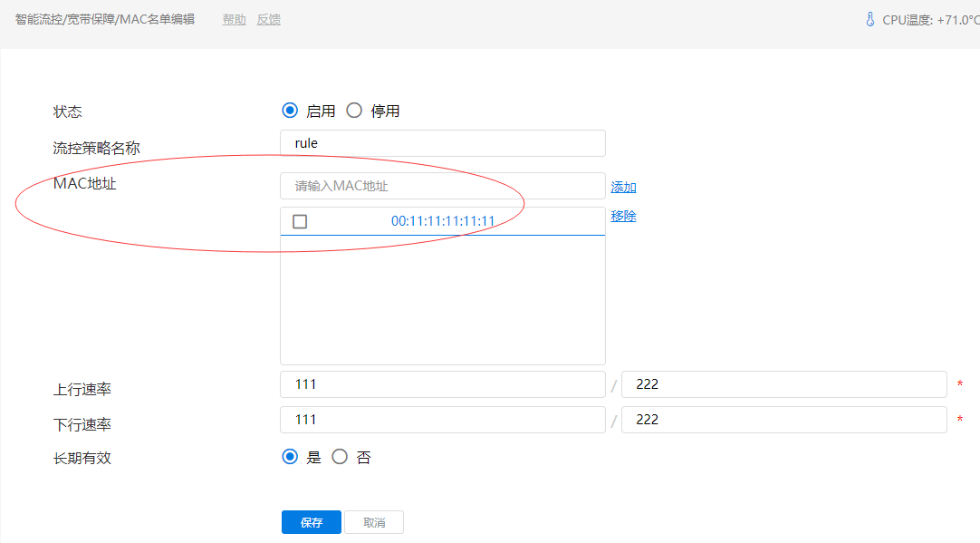Click the 下行速率 first field with 111
This screenshot has height=543, width=980.
[443, 420]
